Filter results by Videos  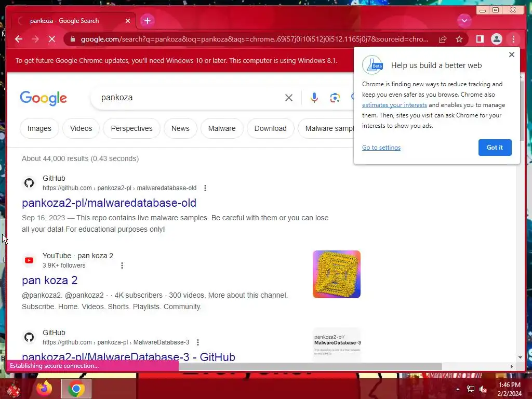(x=81, y=128)
